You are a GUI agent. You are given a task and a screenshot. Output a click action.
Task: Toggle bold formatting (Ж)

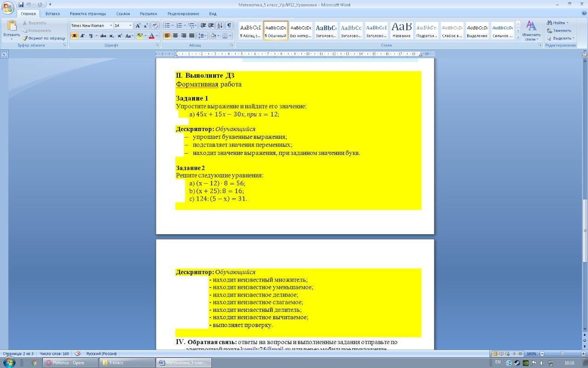point(74,36)
